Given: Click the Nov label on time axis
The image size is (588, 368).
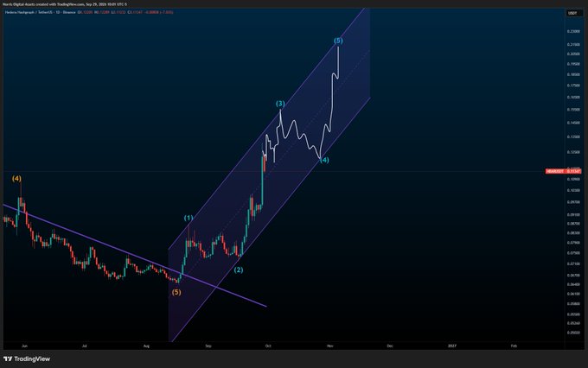Looking at the screenshot, I should click(330, 346).
